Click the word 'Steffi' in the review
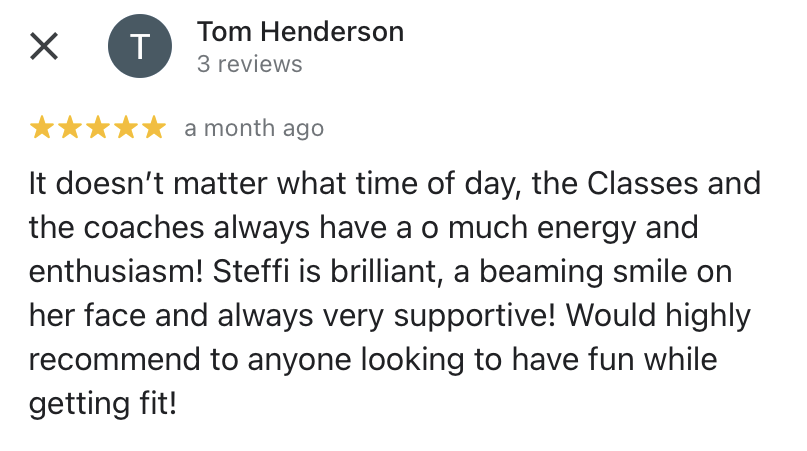 tap(251, 271)
